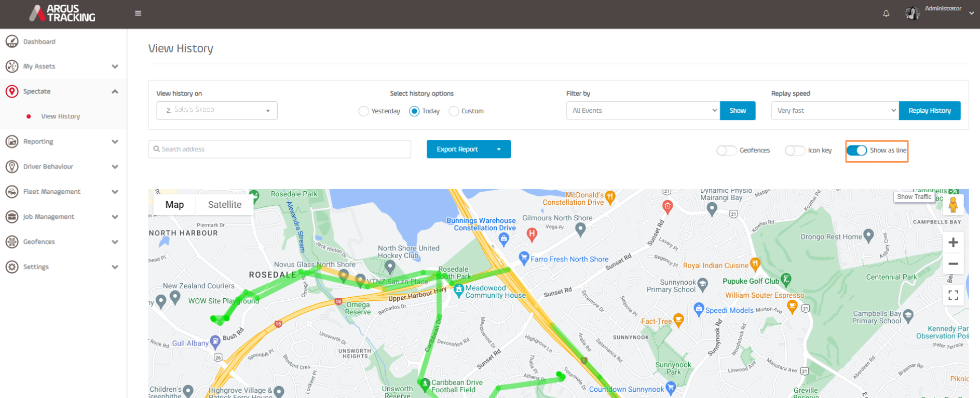
Task: Click the Fleet Management sidebar icon
Action: pos(12,192)
